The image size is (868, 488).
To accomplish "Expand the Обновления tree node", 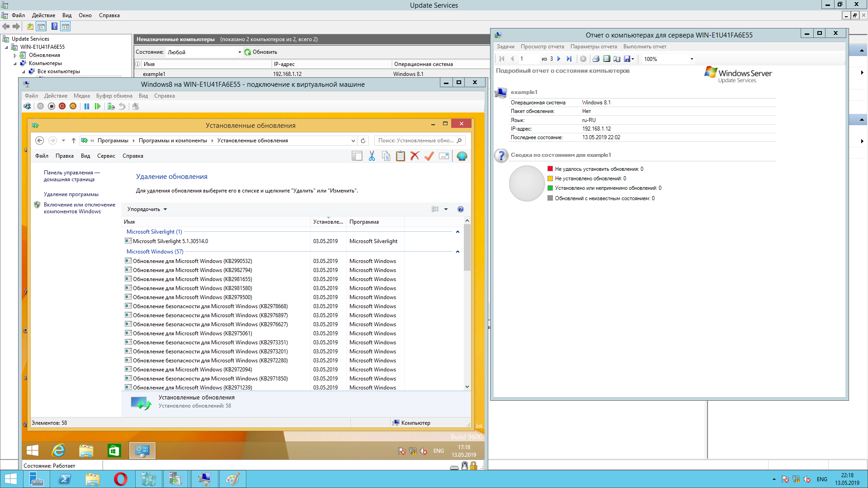I will (15, 56).
